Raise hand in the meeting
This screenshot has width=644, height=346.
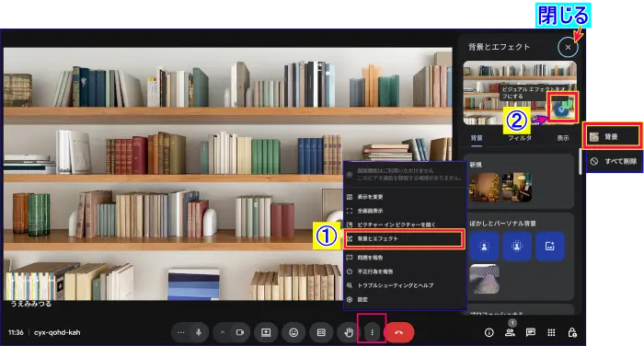[349, 332]
